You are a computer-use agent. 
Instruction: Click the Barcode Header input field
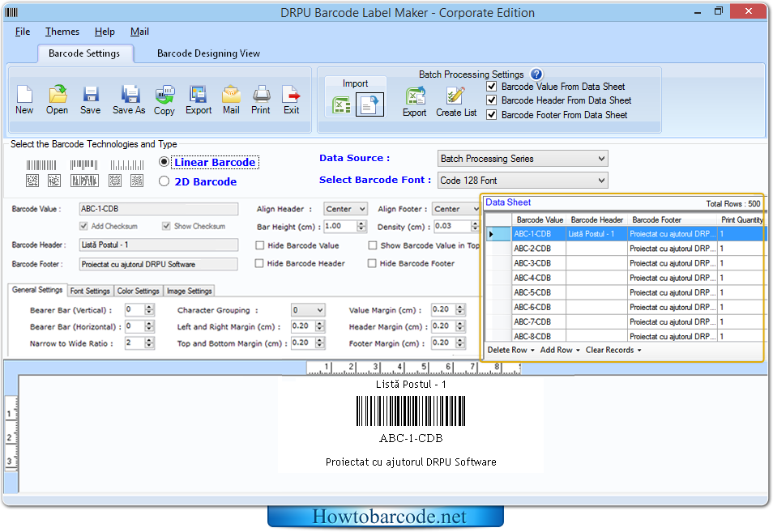[x=159, y=245]
